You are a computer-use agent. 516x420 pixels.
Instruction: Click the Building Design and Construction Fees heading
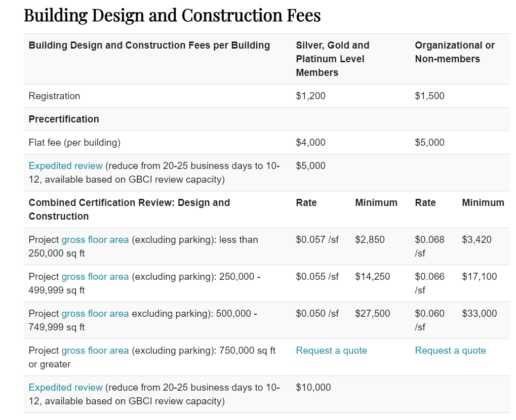(x=172, y=15)
